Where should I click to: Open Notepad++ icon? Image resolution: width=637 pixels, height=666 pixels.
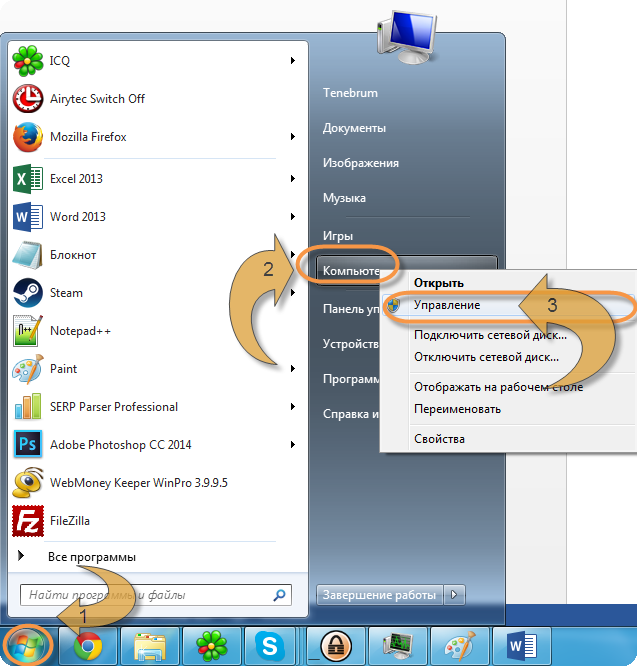[x=28, y=331]
